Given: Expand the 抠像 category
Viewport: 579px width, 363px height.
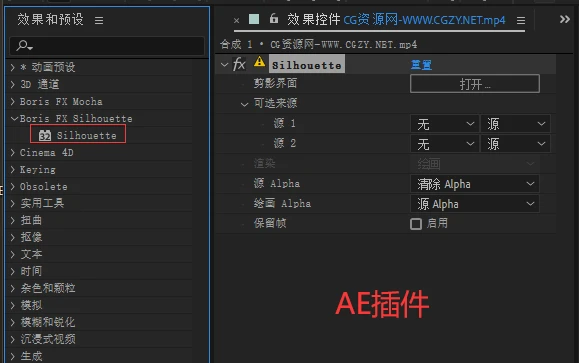Looking at the screenshot, I should (13, 237).
